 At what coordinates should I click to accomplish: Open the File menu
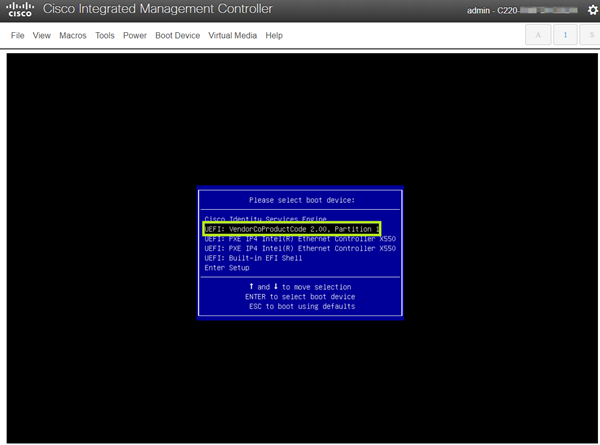click(x=18, y=36)
